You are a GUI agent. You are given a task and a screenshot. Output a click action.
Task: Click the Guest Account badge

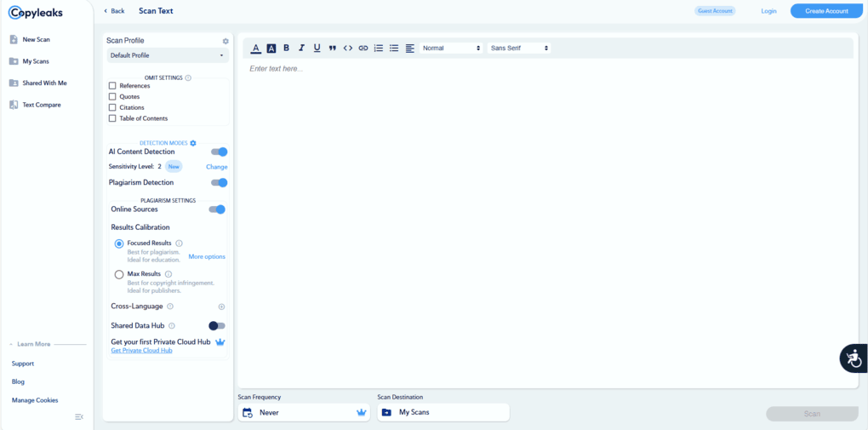[715, 11]
